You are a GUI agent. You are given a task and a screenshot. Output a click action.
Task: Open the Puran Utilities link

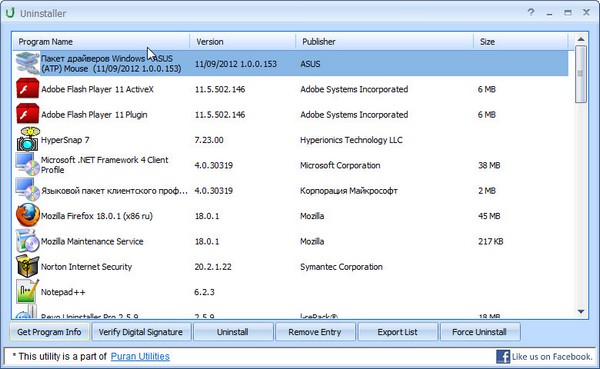pyautogui.click(x=140, y=356)
